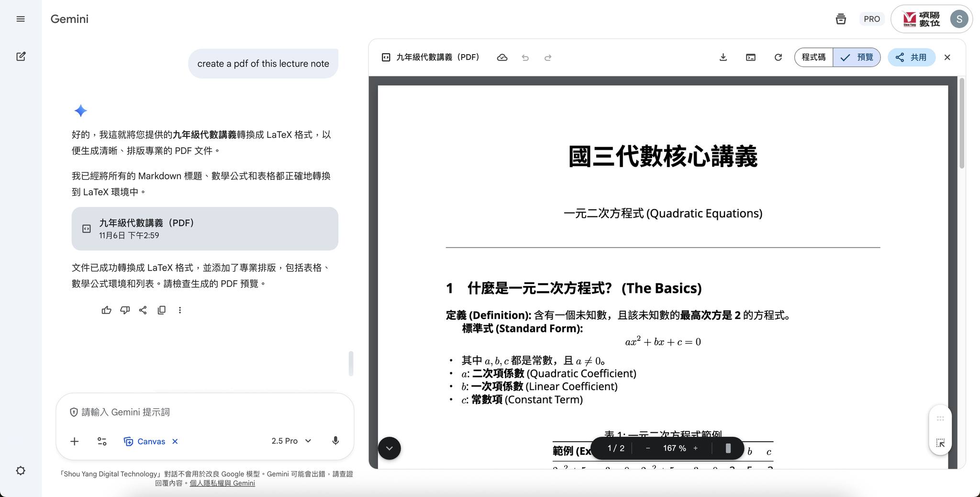
Task: Open more options three-dot menu
Action: pyautogui.click(x=180, y=310)
